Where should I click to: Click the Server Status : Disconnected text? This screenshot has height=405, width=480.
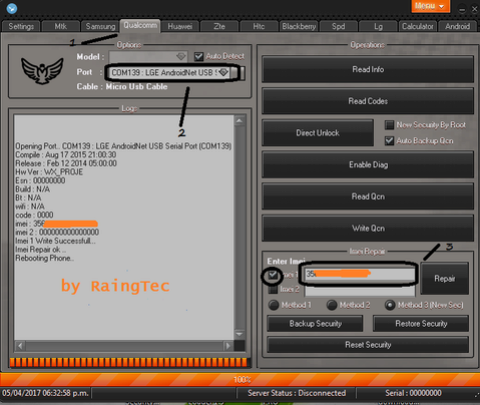(296, 393)
